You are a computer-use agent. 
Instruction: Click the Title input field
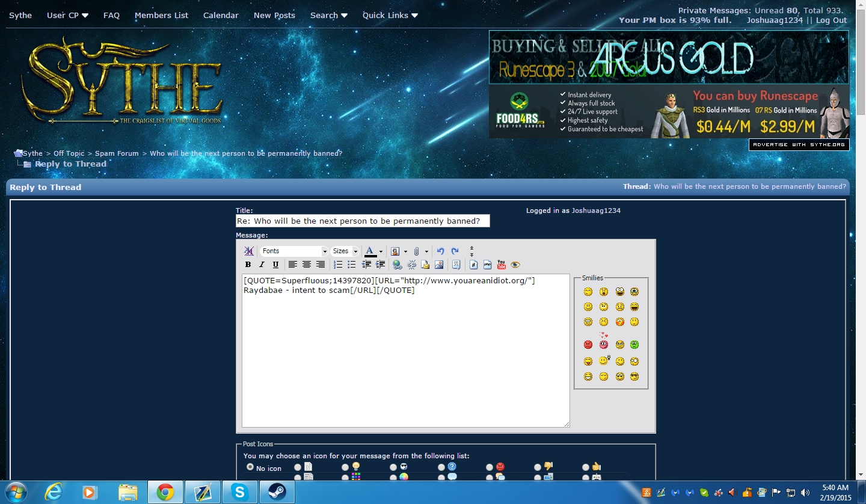(363, 221)
